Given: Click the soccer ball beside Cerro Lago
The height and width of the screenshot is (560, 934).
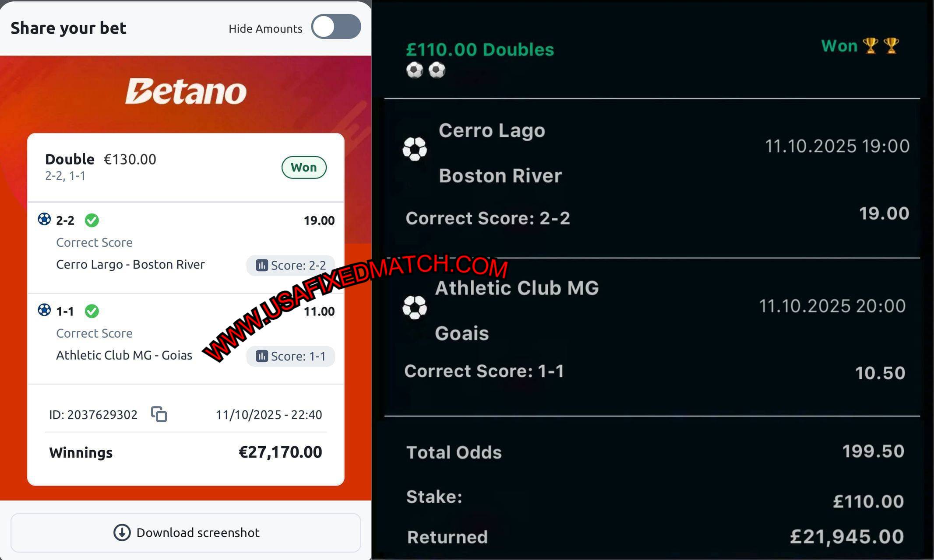Looking at the screenshot, I should coord(415,149).
